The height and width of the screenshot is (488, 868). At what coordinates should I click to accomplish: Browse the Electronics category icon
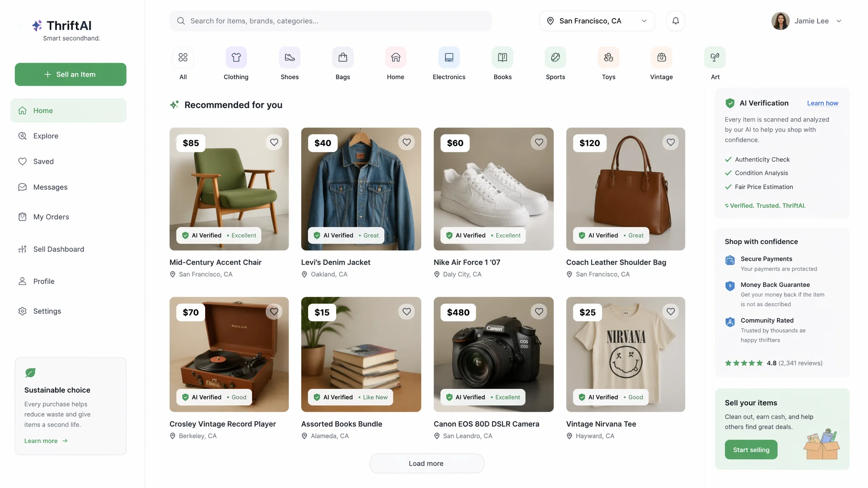point(449,57)
